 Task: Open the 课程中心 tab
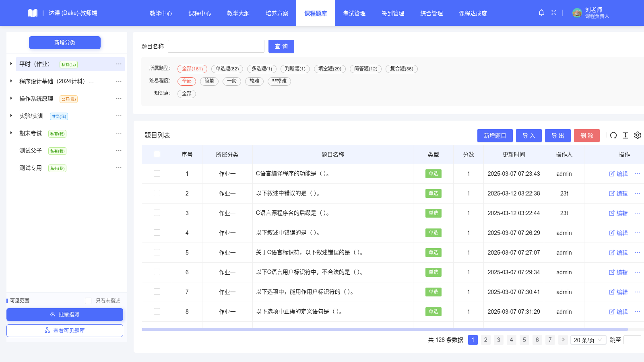click(200, 13)
